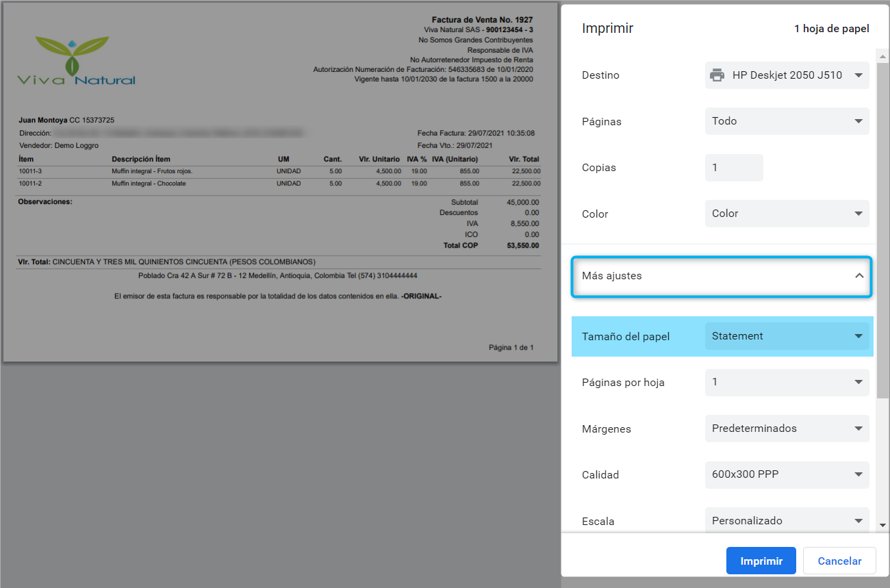
Task: Click the Copias number field
Action: tap(733, 168)
